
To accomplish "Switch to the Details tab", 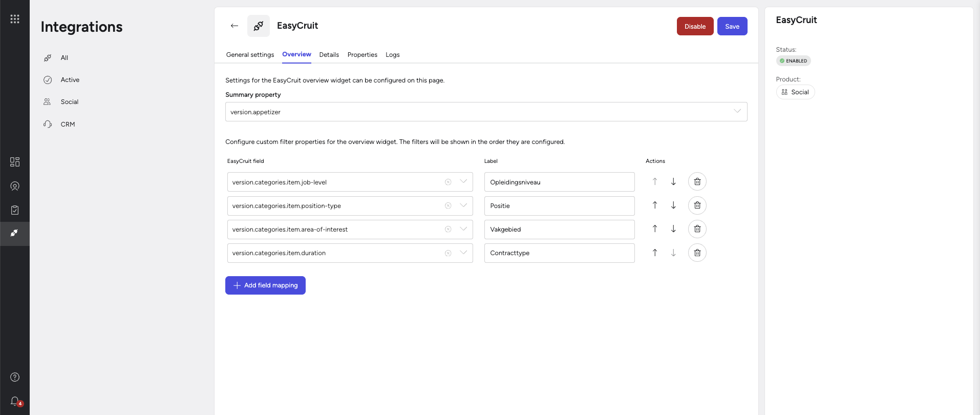I will (329, 55).
